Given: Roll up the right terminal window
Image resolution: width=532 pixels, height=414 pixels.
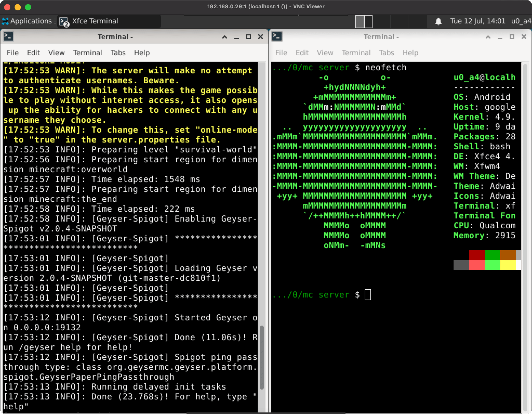Looking at the screenshot, I should point(488,37).
